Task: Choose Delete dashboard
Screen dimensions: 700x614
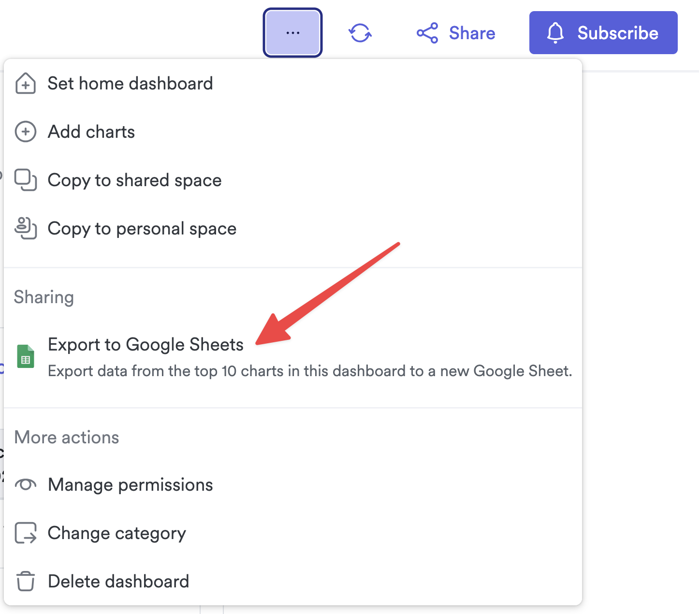Action: click(118, 581)
